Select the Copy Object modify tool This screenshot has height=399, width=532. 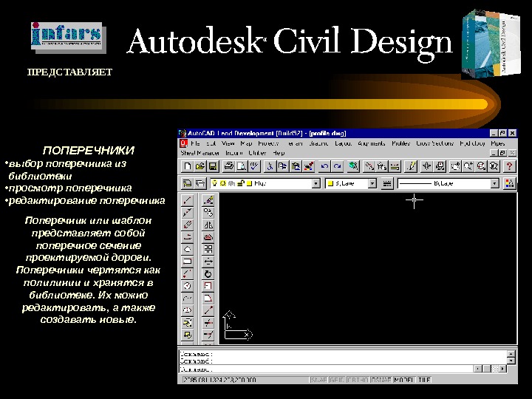208,212
